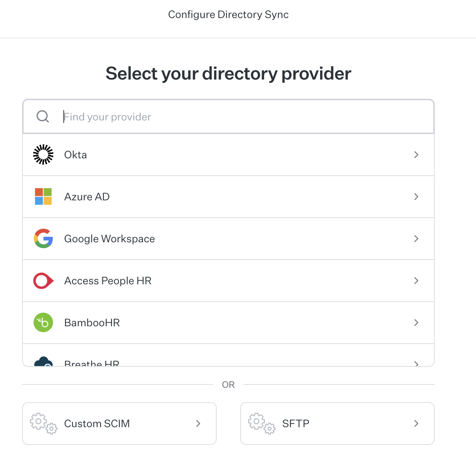Click the Access People HR red logo

pyautogui.click(x=43, y=281)
